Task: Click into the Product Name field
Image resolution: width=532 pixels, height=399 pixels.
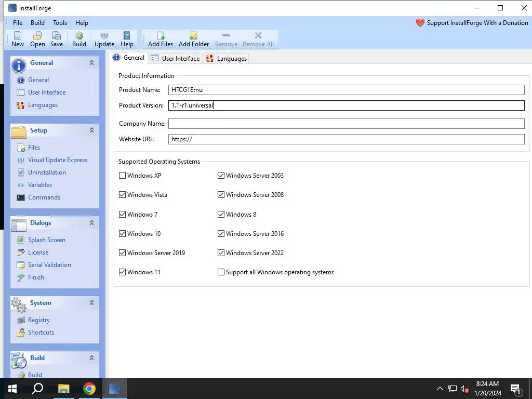Action: click(x=347, y=90)
